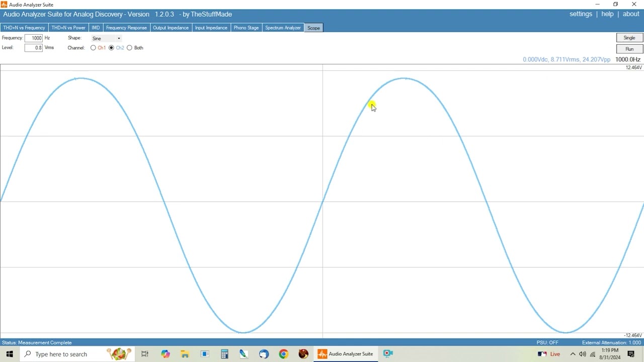Viewport: 644px width, 362px height.
Task: Open the Phono Stage tab
Action: (246, 28)
